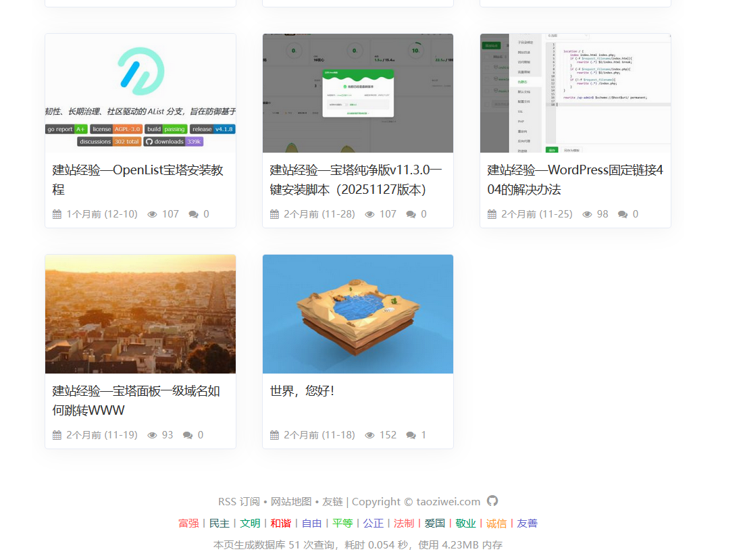The image size is (743, 560).
Task: Click the 3D island thumbnail of 世界，您好！ post
Action: [357, 313]
